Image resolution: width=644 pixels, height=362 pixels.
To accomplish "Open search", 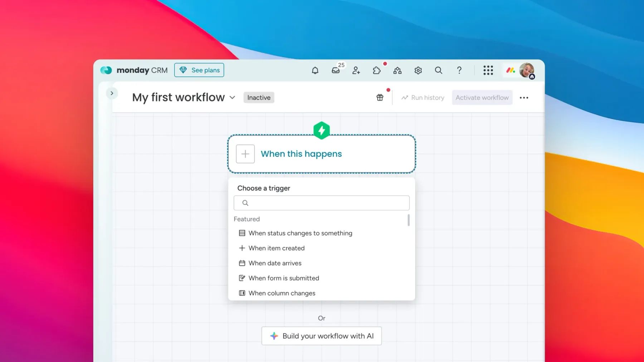I will 438,70.
